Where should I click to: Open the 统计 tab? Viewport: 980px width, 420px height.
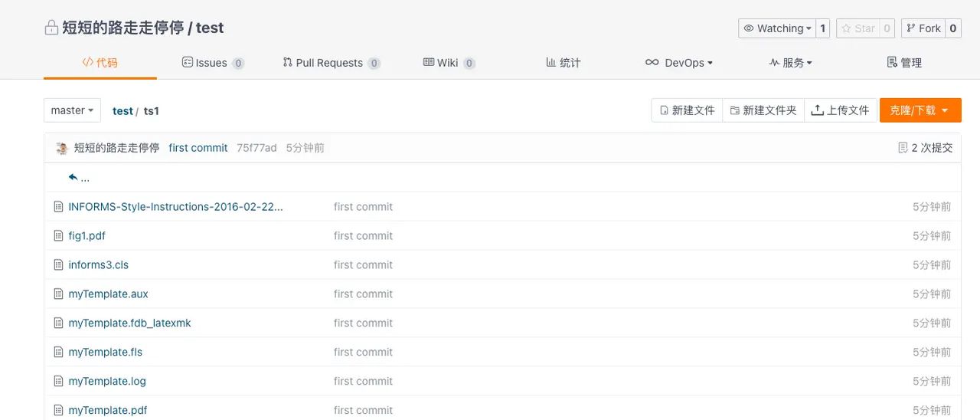[563, 63]
